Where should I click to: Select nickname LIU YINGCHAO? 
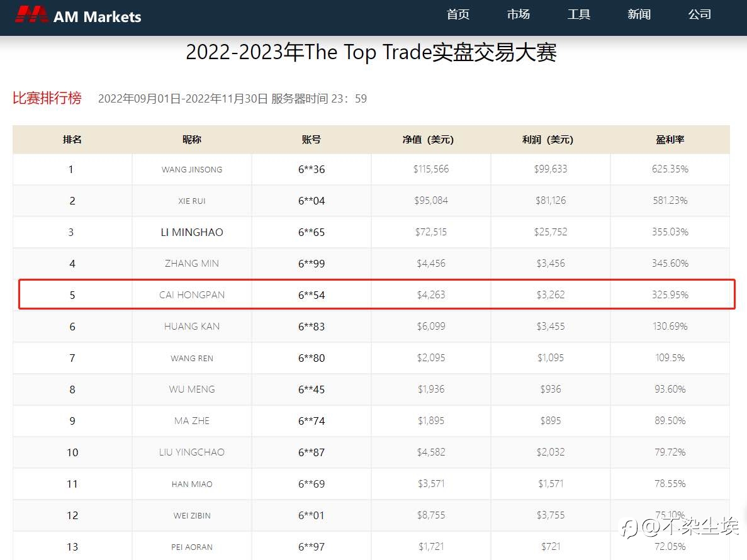tap(192, 452)
